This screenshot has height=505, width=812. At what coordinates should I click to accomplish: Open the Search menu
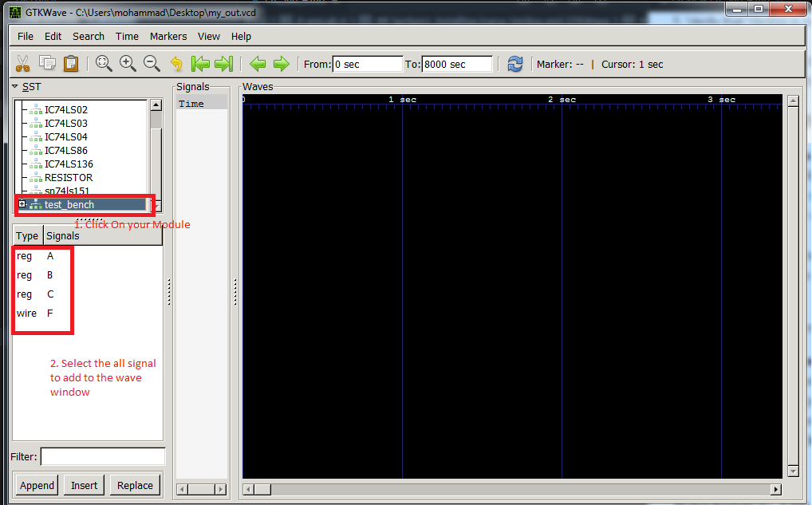pos(89,36)
